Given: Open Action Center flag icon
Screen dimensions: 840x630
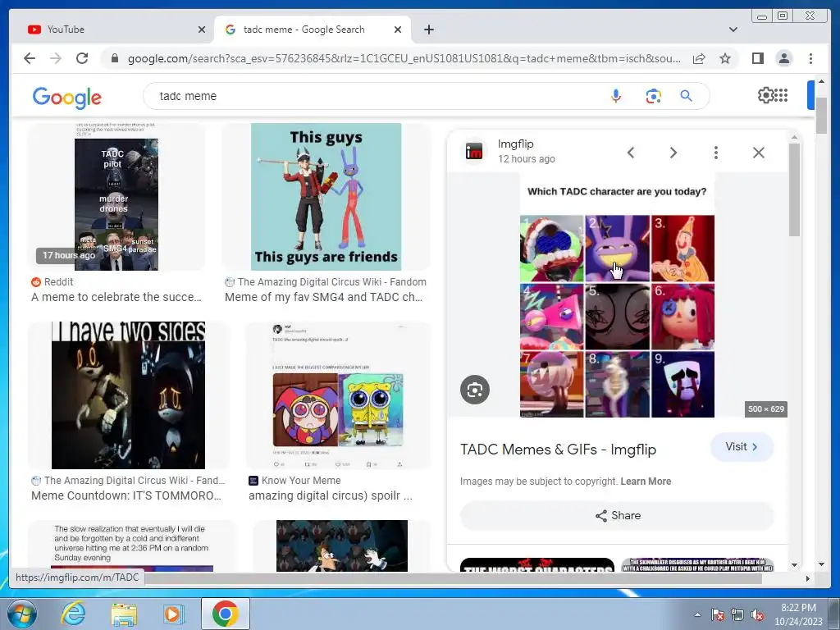Looking at the screenshot, I should click(x=717, y=615).
